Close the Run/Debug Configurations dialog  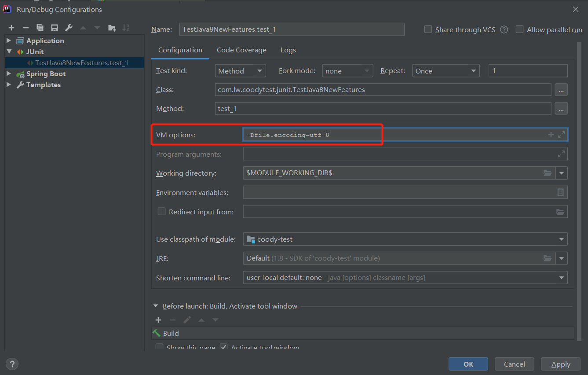(x=576, y=9)
